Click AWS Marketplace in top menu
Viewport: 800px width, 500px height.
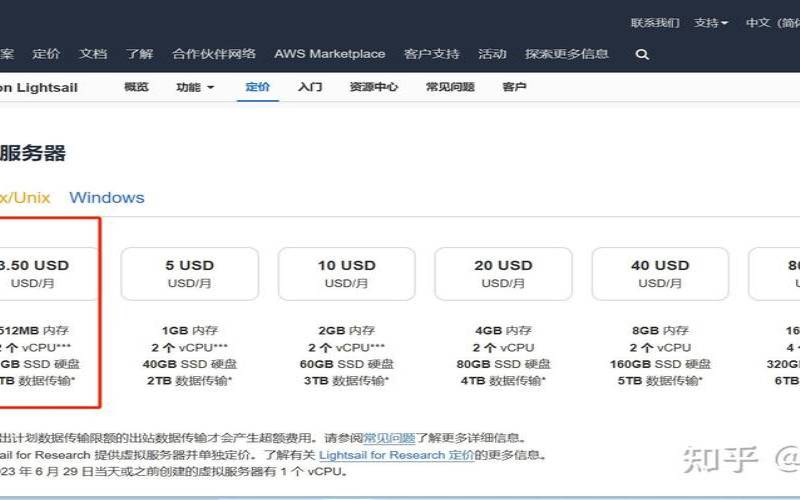[x=329, y=54]
